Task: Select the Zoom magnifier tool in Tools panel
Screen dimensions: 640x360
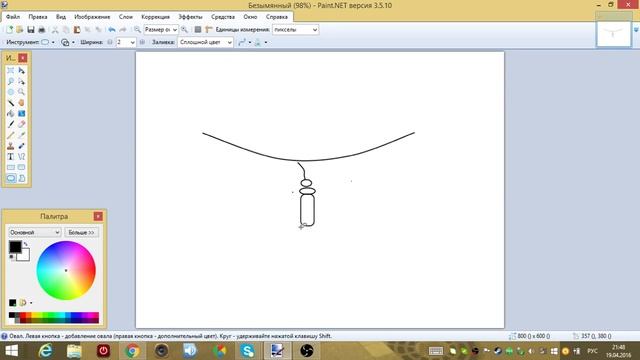Action: pos(21,92)
